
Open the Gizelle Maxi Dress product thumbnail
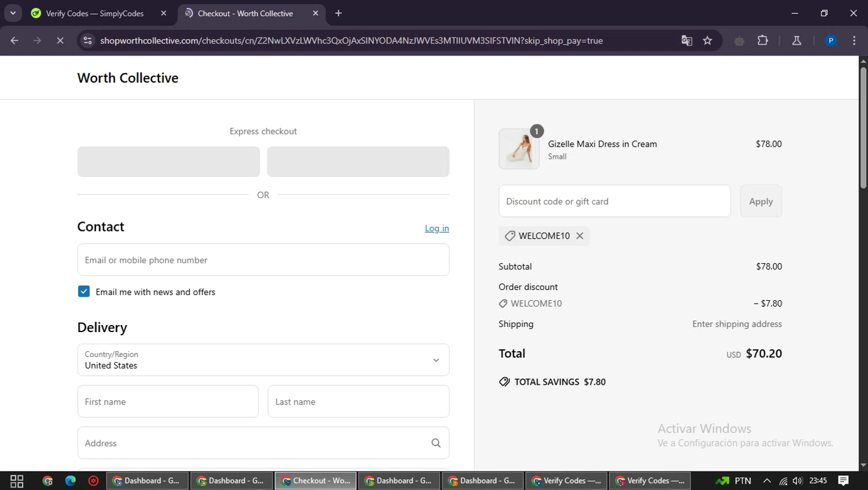click(519, 149)
